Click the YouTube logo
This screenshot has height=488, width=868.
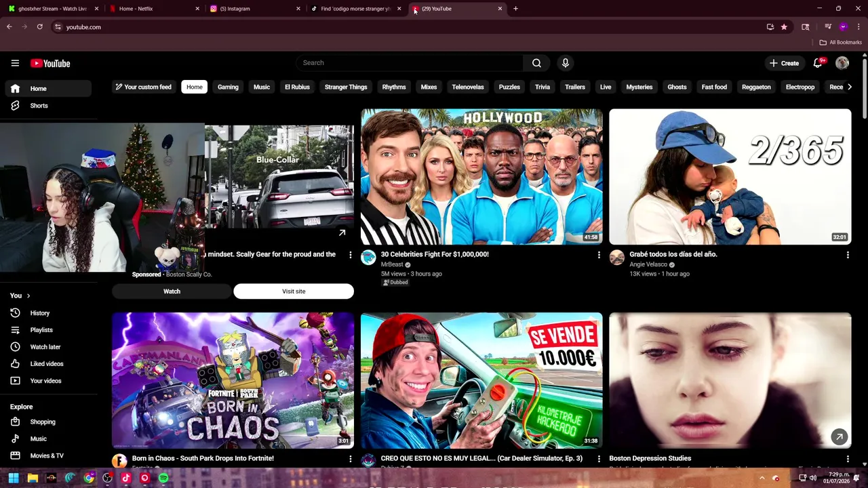click(50, 63)
